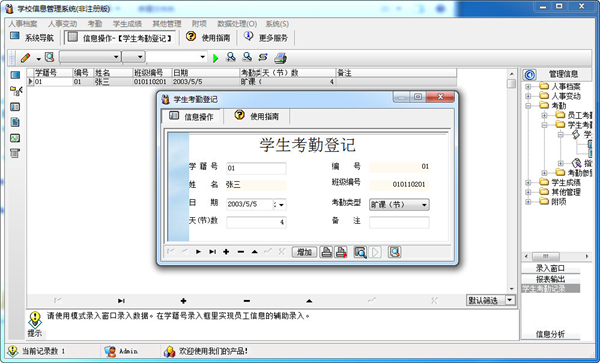The height and width of the screenshot is (363, 600).
Task: Click the print preview magnifier icon in the dialog
Action: pyautogui.click(x=360, y=252)
